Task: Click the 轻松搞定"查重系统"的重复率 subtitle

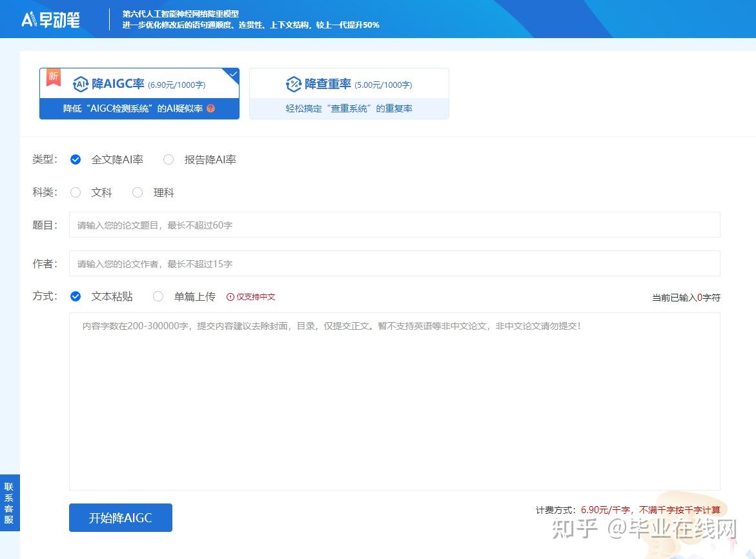Action: point(349,108)
